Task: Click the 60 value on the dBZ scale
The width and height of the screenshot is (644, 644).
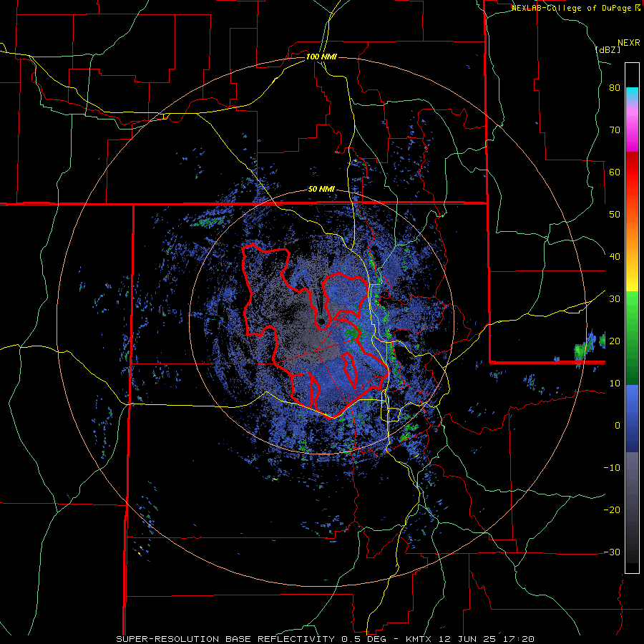Action: tap(615, 172)
